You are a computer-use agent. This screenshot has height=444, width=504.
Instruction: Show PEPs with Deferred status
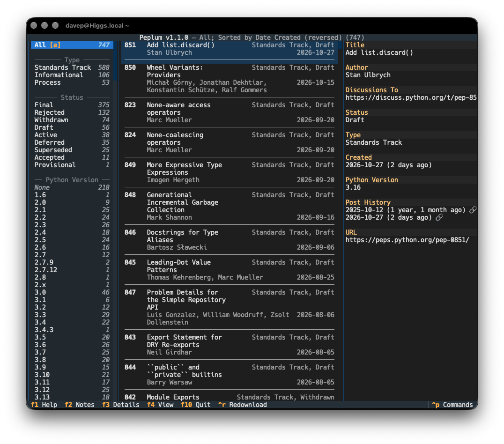72,142
